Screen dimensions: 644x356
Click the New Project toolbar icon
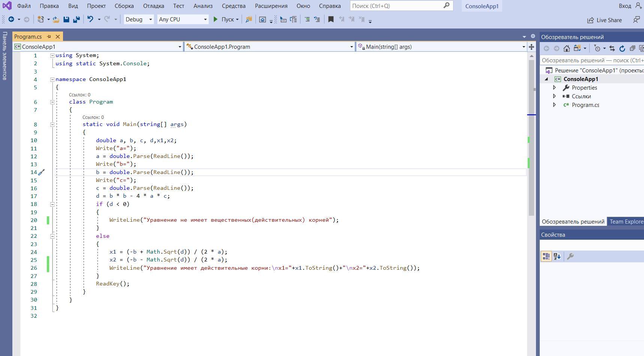click(x=41, y=20)
